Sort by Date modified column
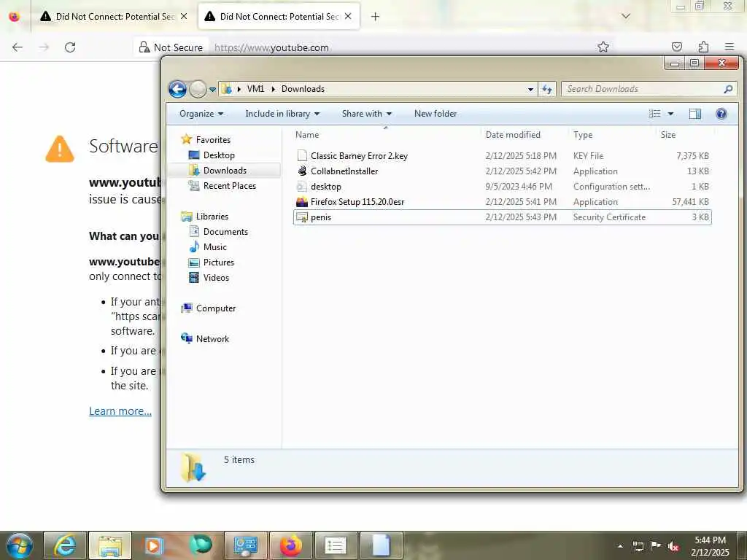Viewport: 747px width, 560px height. (x=525, y=135)
